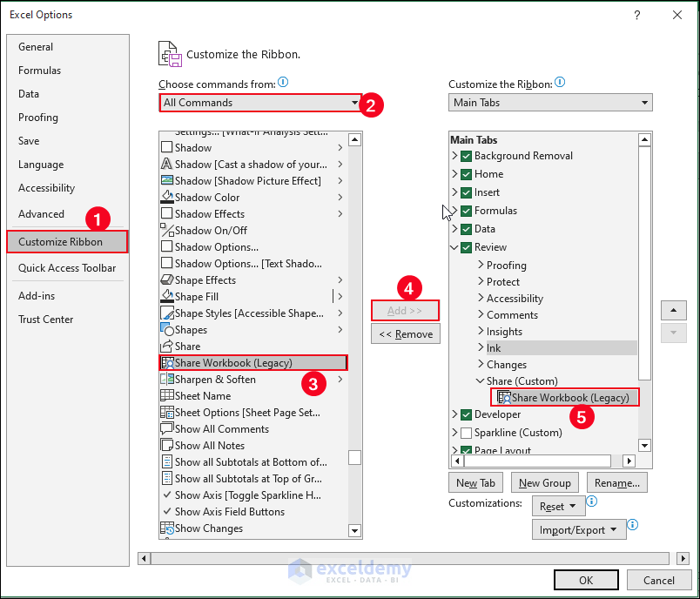Select the Shapes command icon
Viewport: 700px width, 599px height.
167,329
